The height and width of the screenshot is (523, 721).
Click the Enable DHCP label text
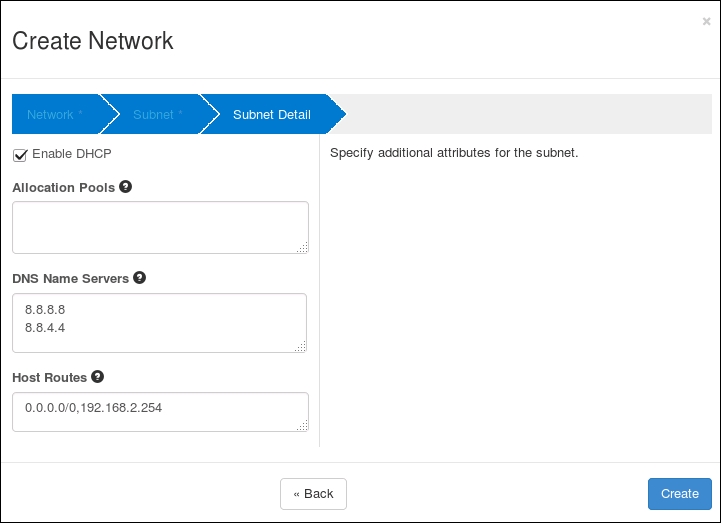72,154
